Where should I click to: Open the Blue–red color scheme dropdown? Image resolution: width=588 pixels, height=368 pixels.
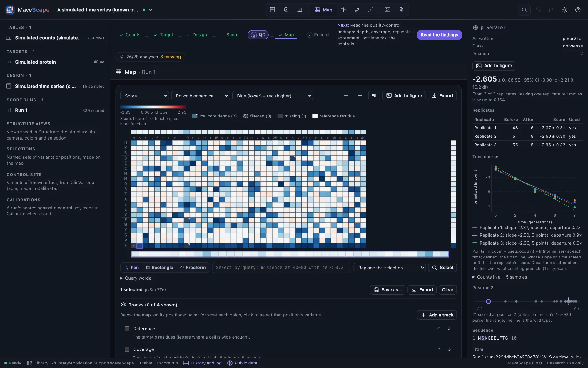tap(273, 96)
